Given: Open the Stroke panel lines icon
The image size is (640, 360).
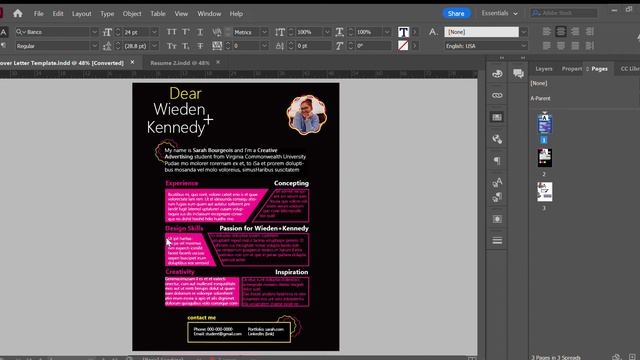Looking at the screenshot, I should (497, 240).
